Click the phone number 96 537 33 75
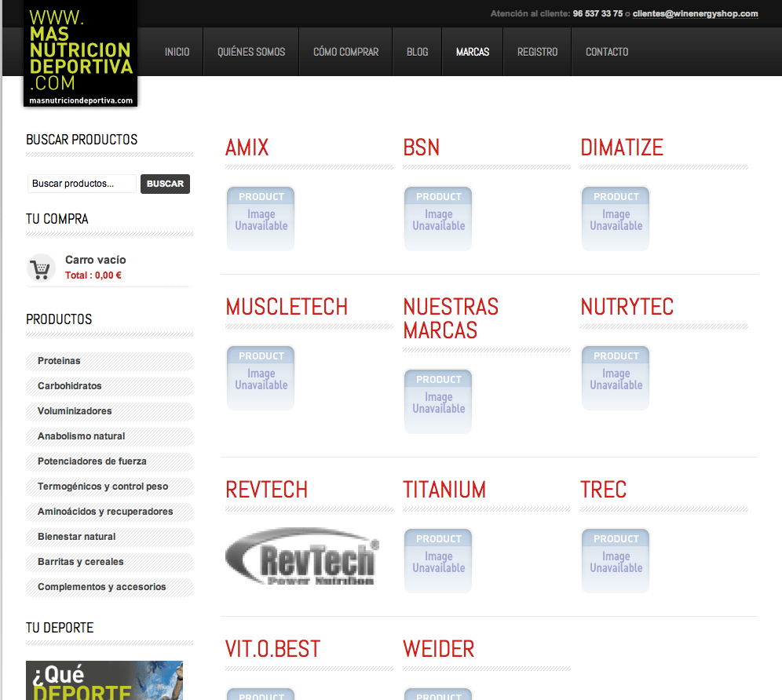The image size is (782, 700). [x=597, y=13]
